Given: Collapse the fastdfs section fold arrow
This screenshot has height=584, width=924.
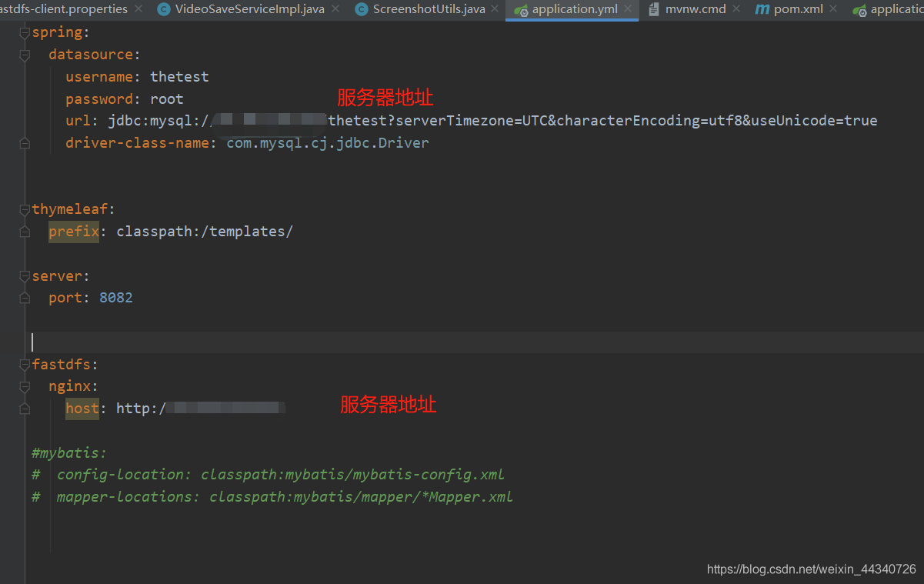Looking at the screenshot, I should 24,363.
